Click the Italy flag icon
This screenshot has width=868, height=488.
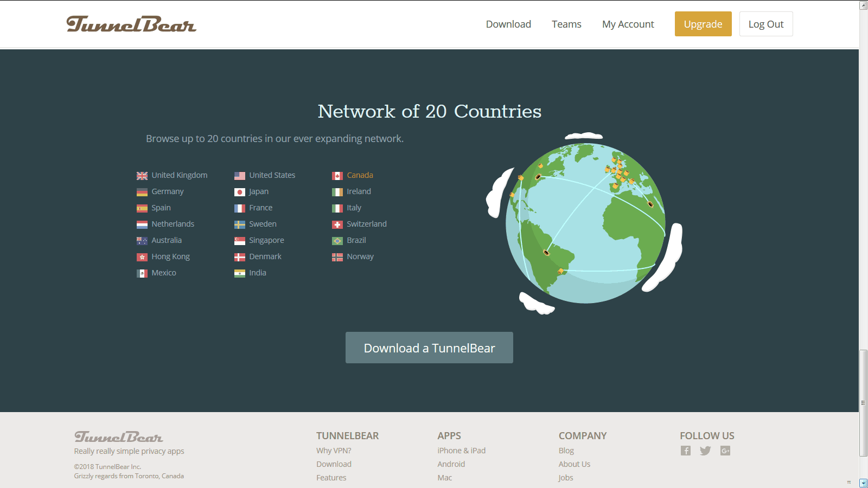337,208
